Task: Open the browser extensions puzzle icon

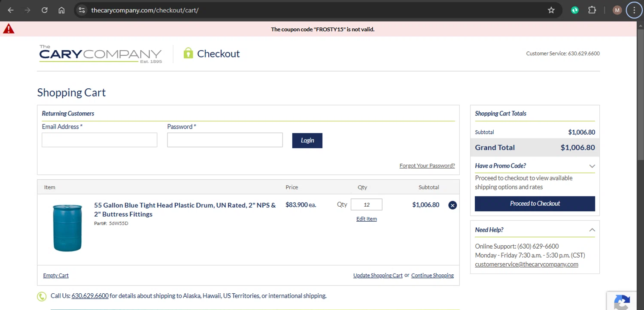Action: tap(592, 10)
